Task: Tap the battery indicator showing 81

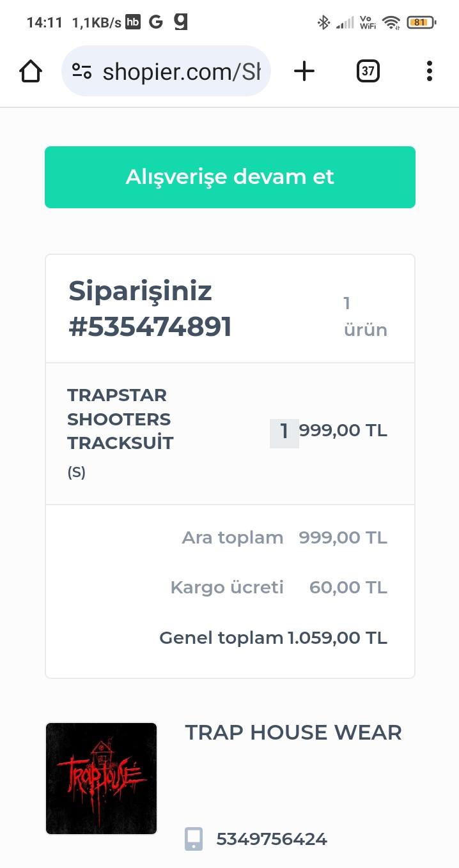Action: (x=419, y=21)
